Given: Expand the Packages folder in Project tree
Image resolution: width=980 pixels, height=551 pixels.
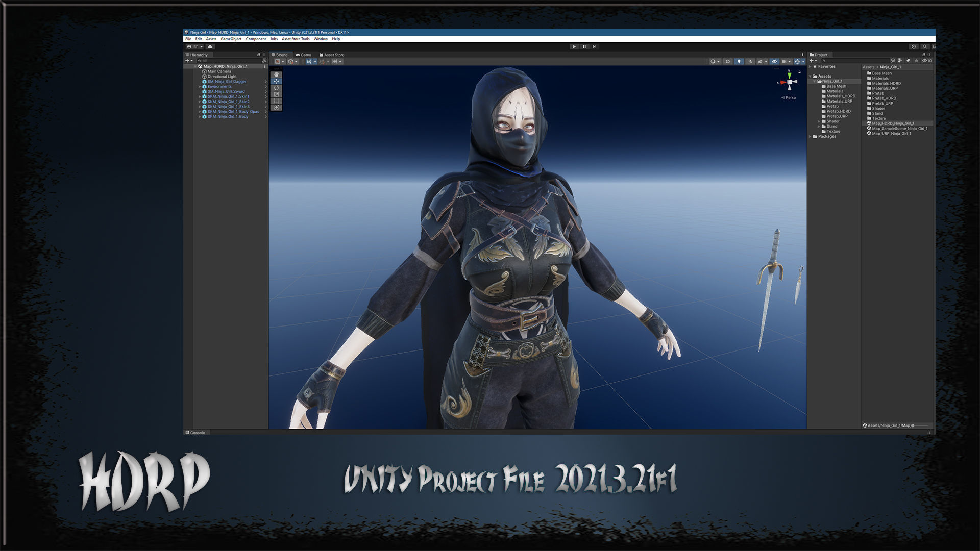Looking at the screenshot, I should click(810, 136).
